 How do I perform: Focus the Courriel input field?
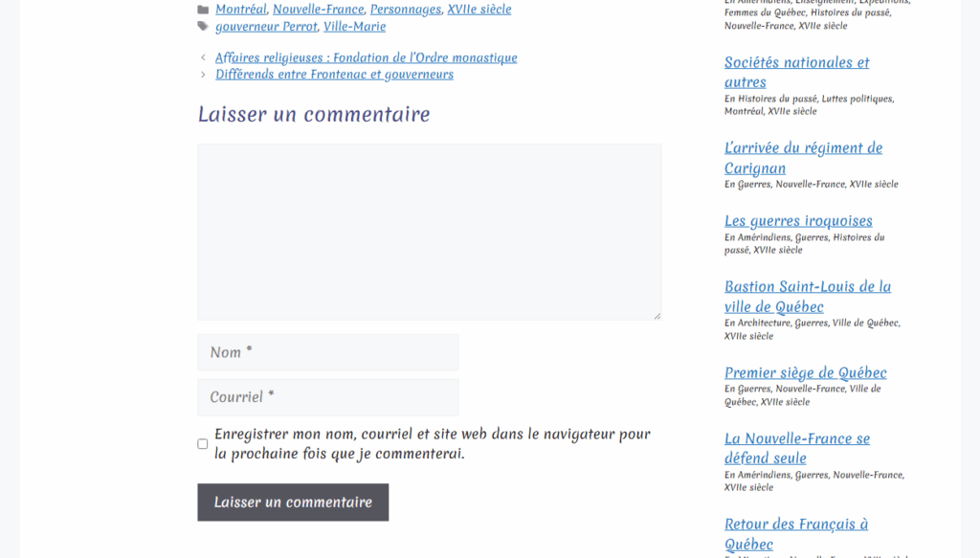327,397
